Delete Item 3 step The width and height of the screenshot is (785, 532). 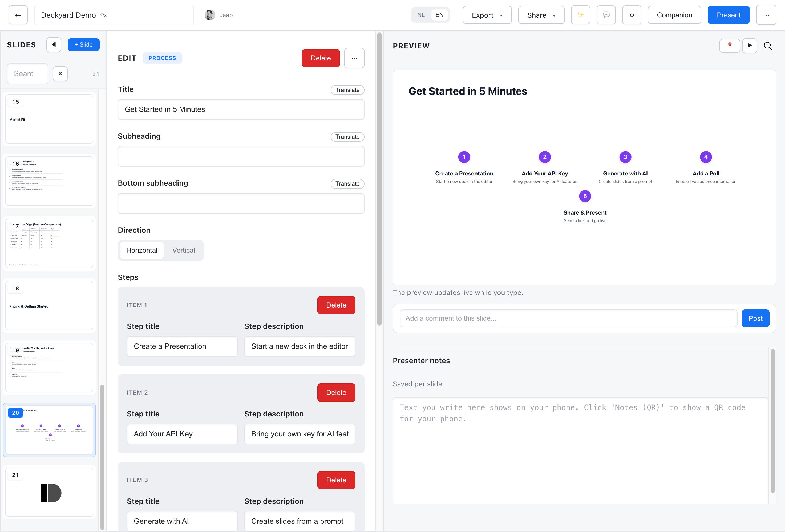[336, 480]
